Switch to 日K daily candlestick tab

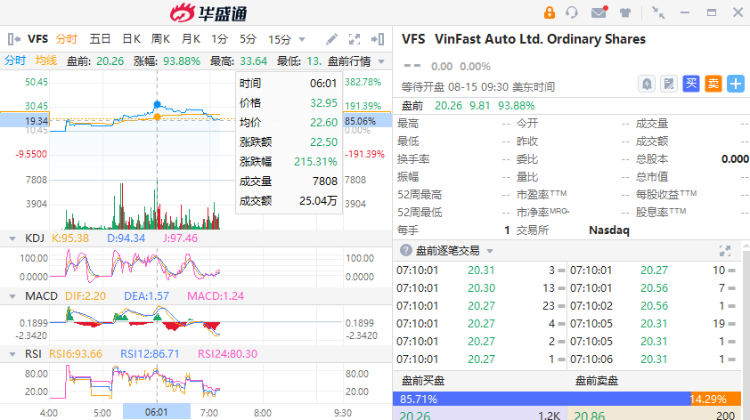(131, 39)
